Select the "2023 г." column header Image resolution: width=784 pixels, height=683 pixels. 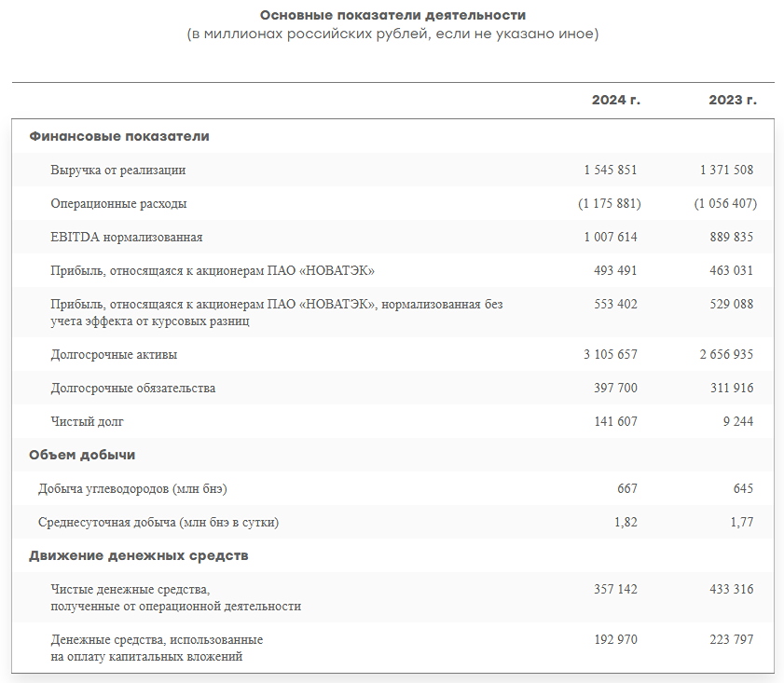[x=733, y=100]
